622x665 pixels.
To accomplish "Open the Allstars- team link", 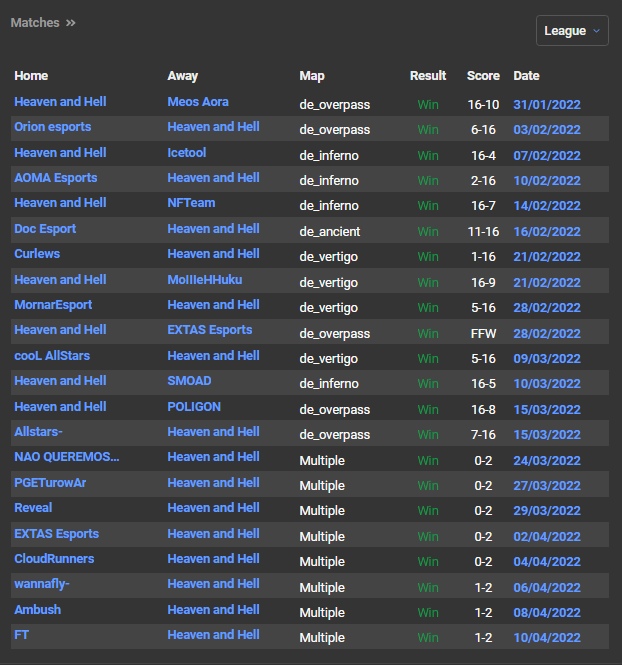I will pos(38,431).
